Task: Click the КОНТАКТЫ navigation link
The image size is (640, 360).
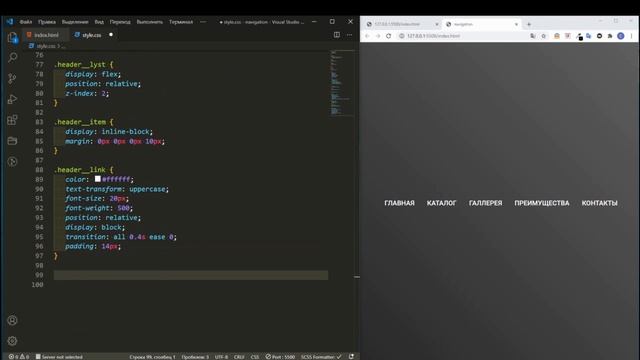Action: (x=599, y=203)
